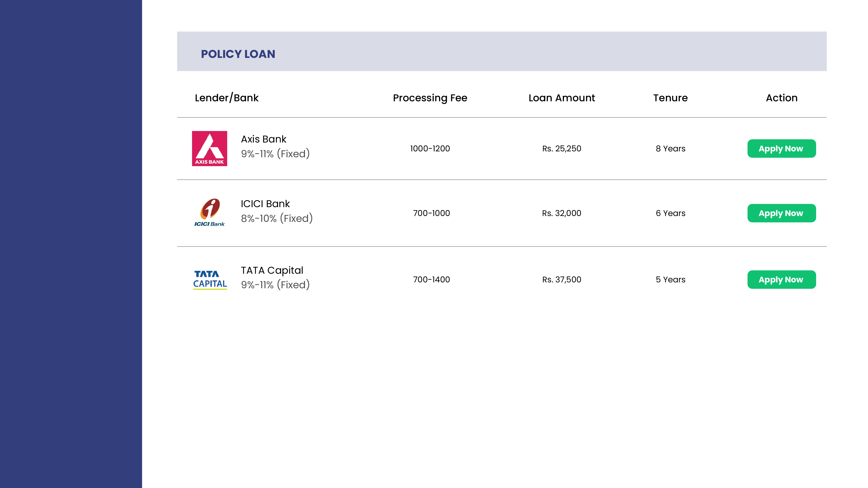The image size is (868, 488).
Task: Click the Processing Fee column header
Action: click(430, 98)
